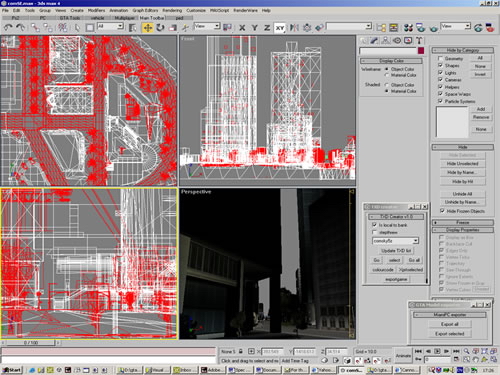This screenshot has height=375, width=500.
Task: Collapse the Hide by Category rollout
Action: (x=463, y=50)
